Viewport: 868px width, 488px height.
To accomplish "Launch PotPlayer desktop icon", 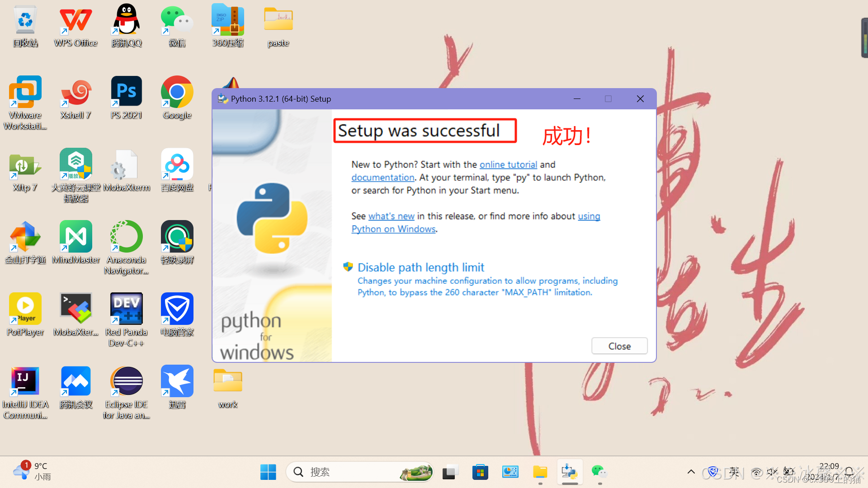I will click(25, 310).
